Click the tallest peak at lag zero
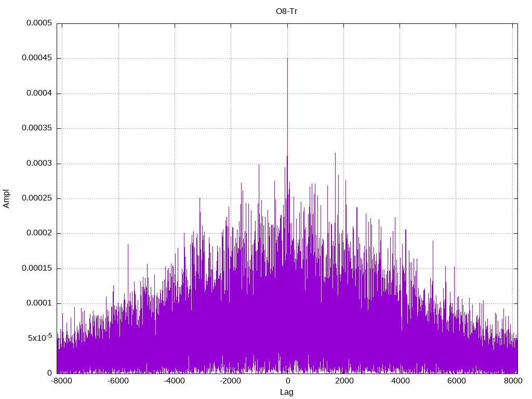 pyautogui.click(x=287, y=58)
